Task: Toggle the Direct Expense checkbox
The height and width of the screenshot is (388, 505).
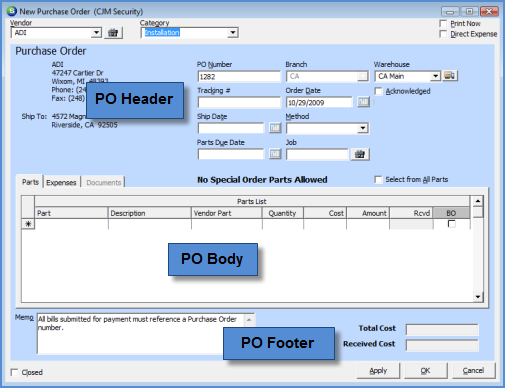Action: pyautogui.click(x=443, y=34)
